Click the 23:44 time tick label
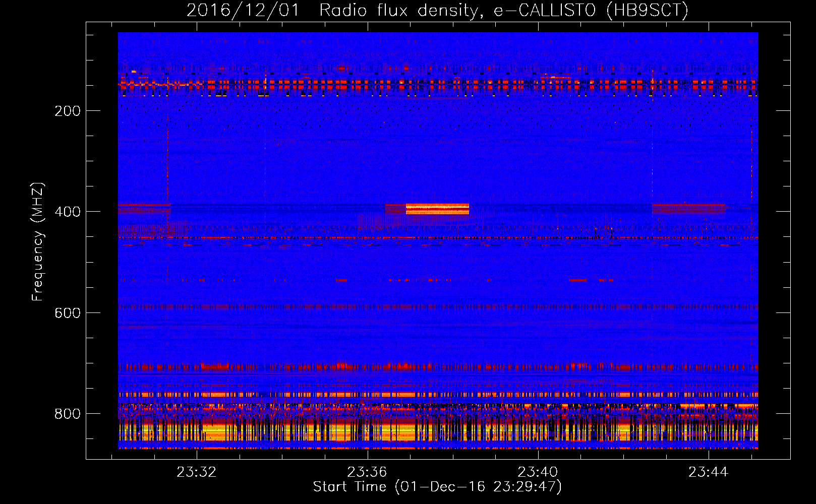816x504 pixels. click(x=709, y=472)
